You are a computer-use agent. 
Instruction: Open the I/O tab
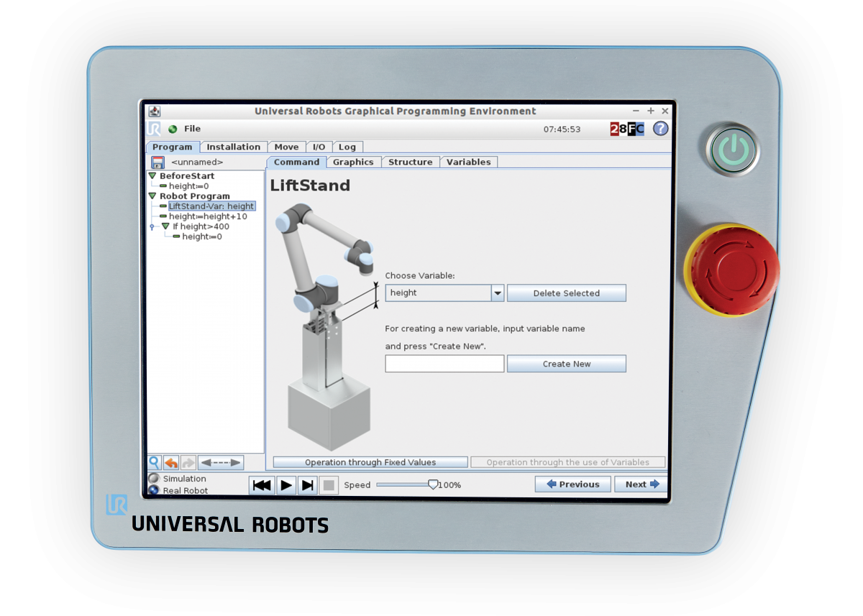point(319,147)
